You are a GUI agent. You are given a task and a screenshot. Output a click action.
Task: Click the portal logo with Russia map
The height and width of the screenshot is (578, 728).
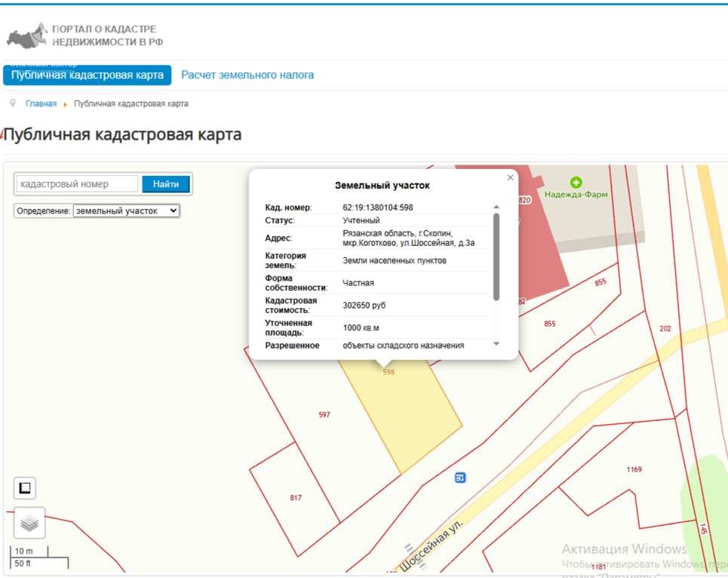click(27, 35)
